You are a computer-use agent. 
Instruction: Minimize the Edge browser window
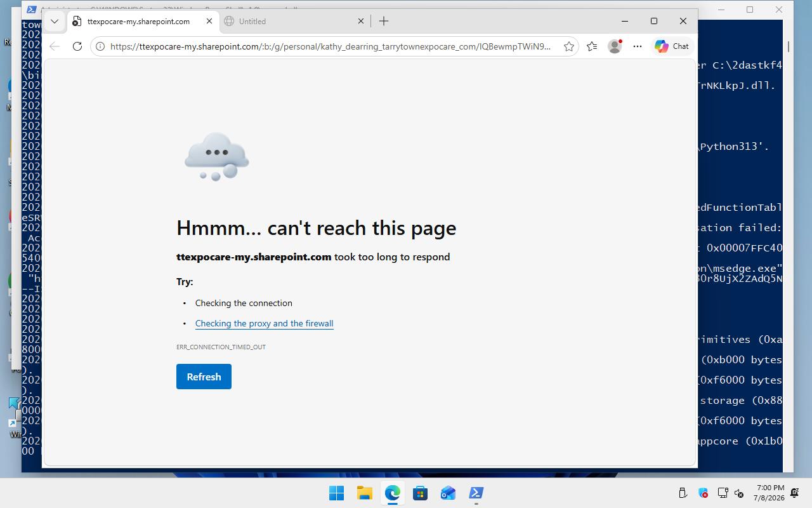pos(625,21)
